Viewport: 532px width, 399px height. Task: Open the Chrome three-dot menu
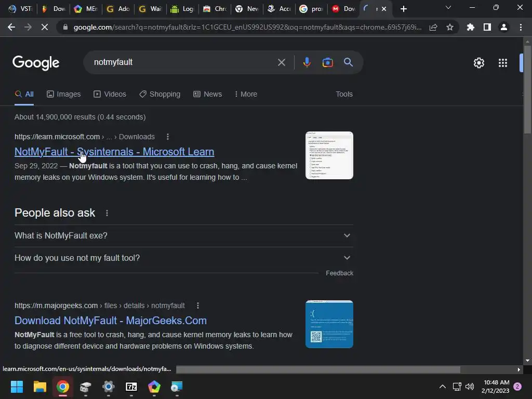point(521,27)
